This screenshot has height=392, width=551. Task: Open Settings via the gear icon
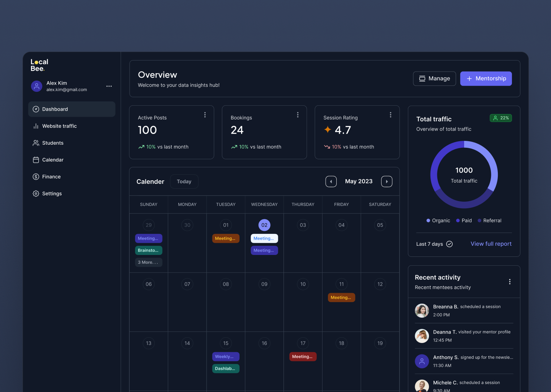(x=36, y=193)
